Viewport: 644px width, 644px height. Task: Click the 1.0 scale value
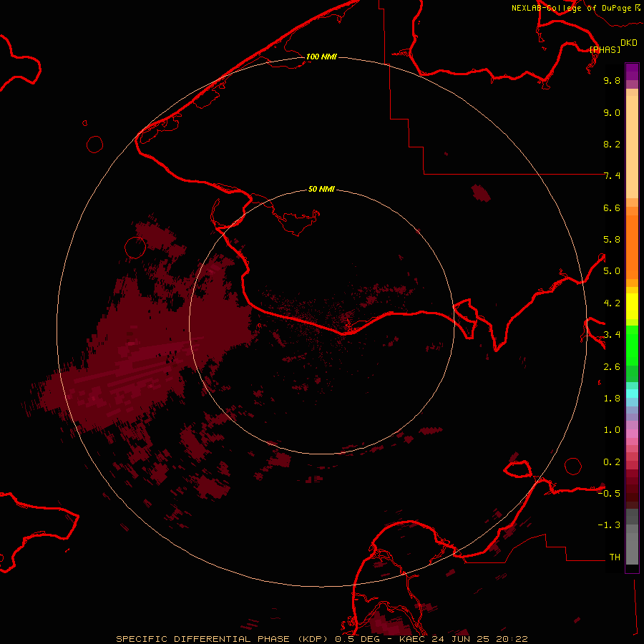click(x=612, y=430)
